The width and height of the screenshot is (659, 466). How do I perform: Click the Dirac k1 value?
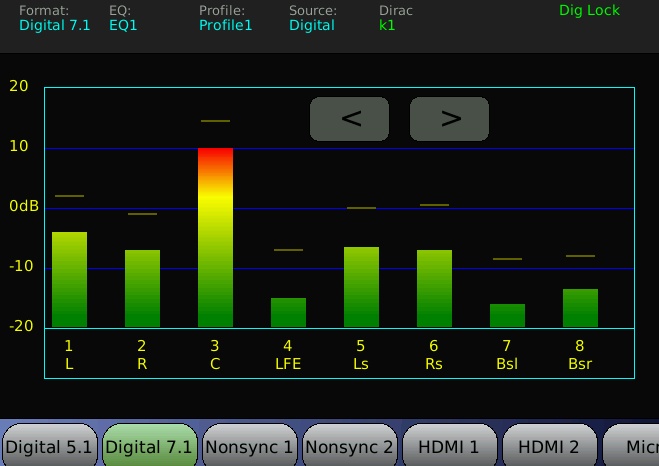pyautogui.click(x=387, y=25)
